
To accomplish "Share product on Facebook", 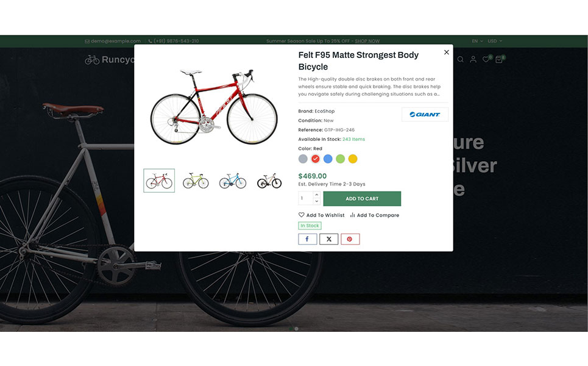I will tap(308, 239).
